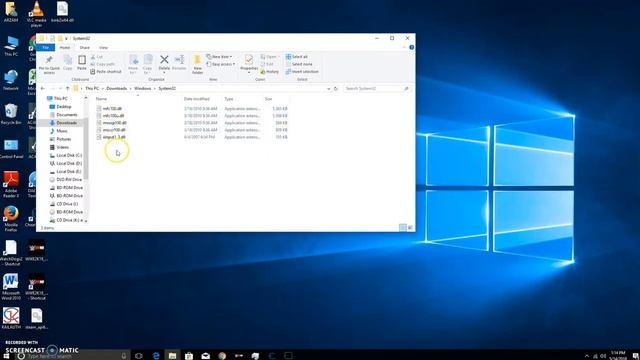This screenshot has width=640, height=360.
Task: Go back with the Back arrow
Action: pyautogui.click(x=43, y=89)
